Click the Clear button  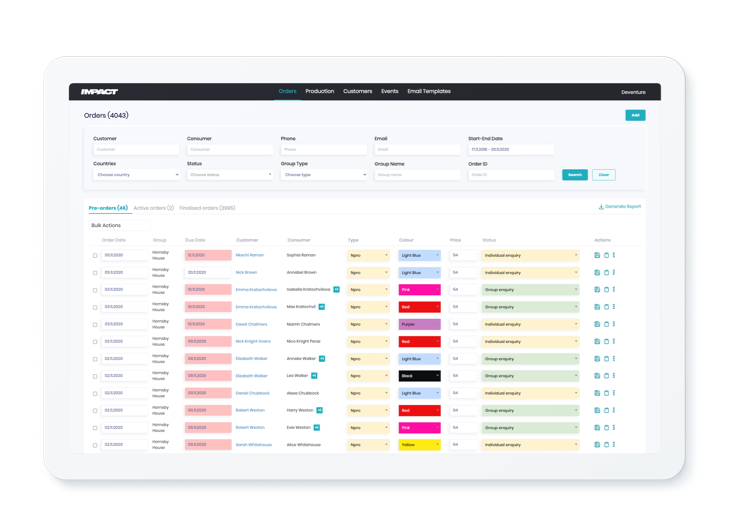tap(604, 175)
